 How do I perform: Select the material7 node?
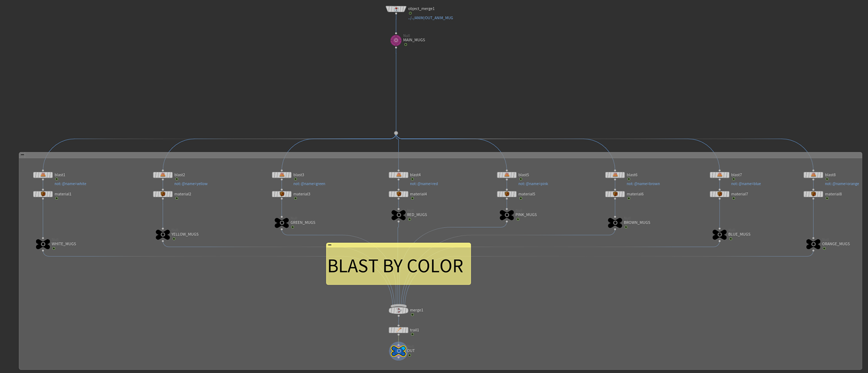coord(719,194)
